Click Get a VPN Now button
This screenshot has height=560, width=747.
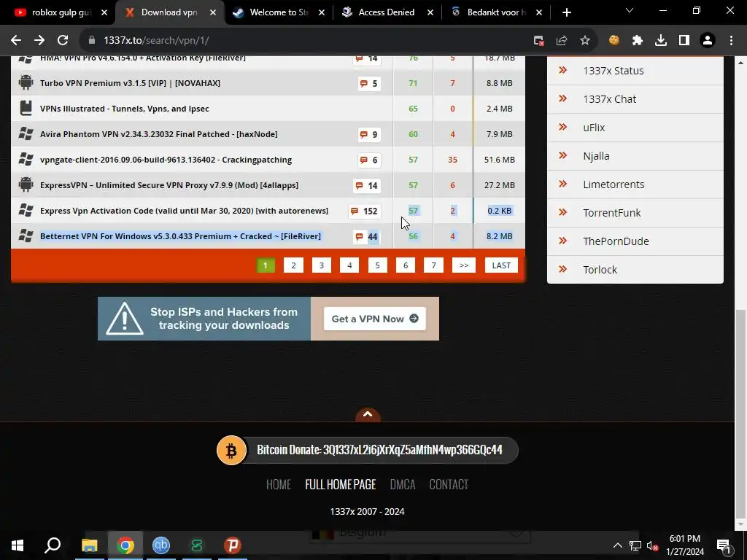pos(374,319)
